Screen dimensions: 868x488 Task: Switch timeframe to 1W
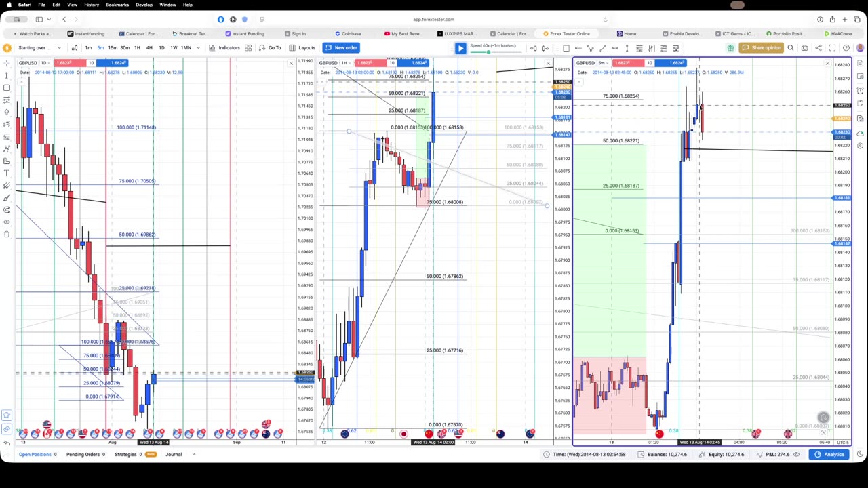pos(174,47)
